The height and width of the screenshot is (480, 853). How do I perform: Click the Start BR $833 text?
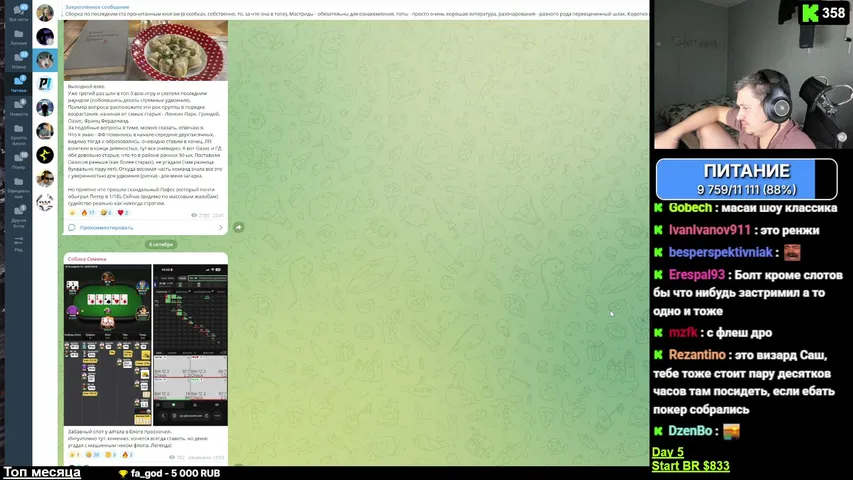pos(690,466)
